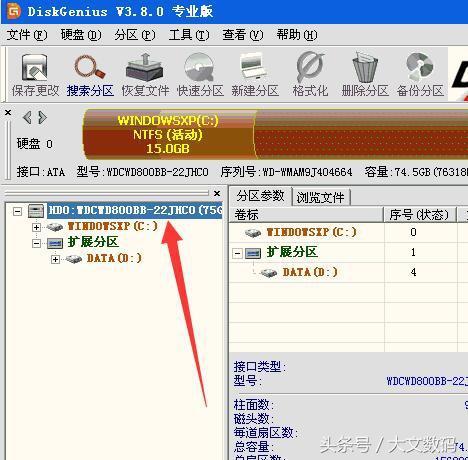Click drive icon beside DATA (D:) in tree
Viewport: 468px width, 460px height.
coord(74,259)
